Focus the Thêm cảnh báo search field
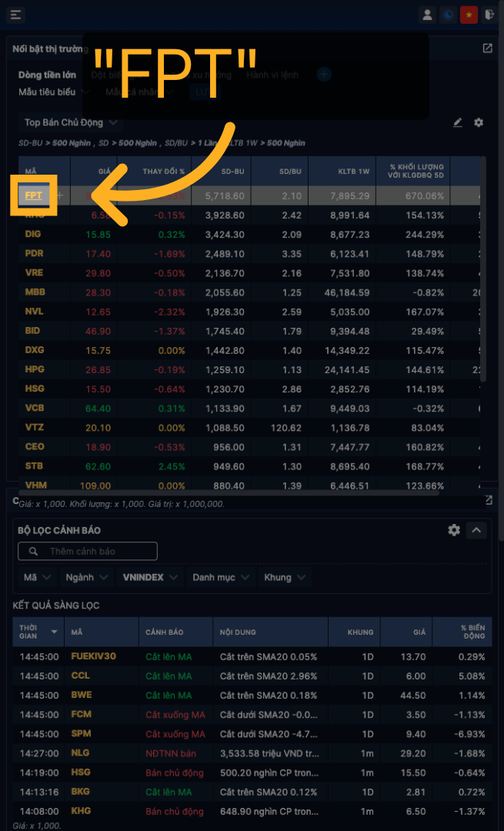 coord(88,551)
